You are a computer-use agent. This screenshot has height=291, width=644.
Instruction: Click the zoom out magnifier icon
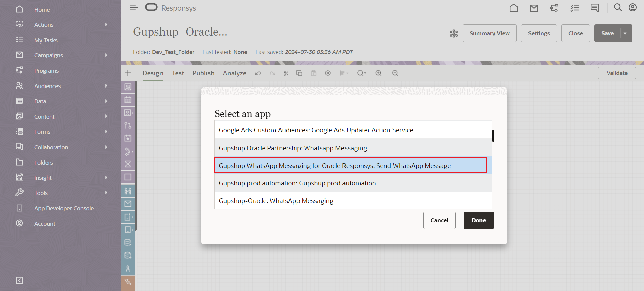coord(395,73)
